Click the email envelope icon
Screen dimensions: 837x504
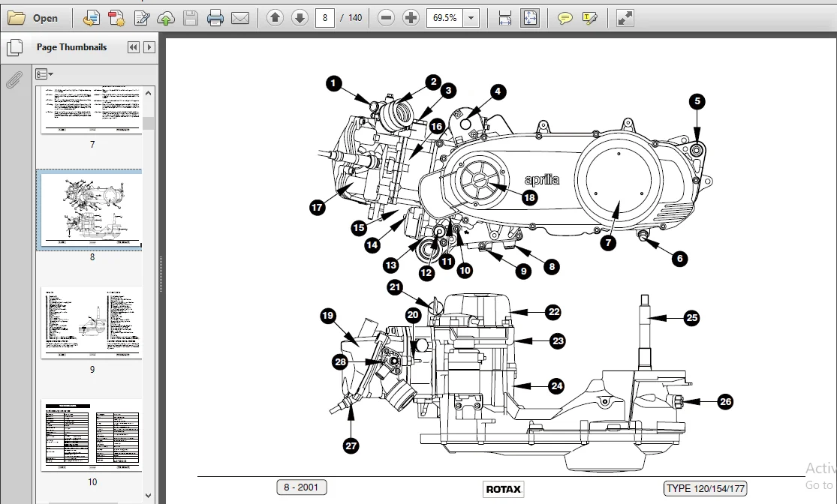pyautogui.click(x=240, y=18)
